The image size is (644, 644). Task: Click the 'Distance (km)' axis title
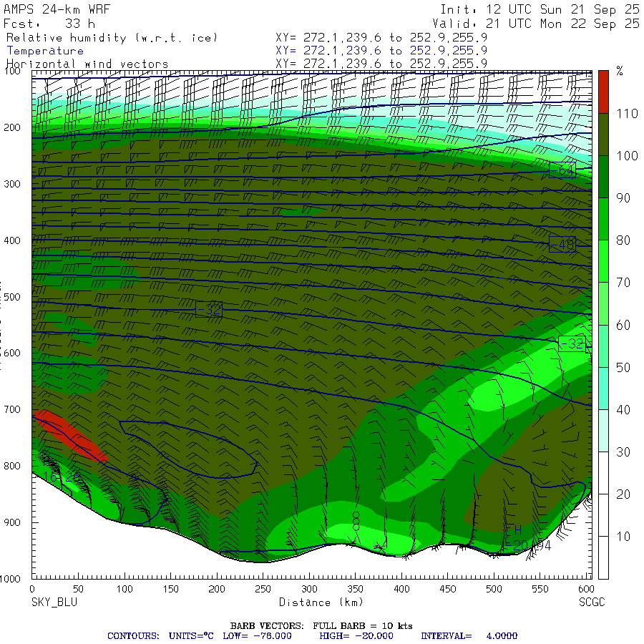[321, 602]
